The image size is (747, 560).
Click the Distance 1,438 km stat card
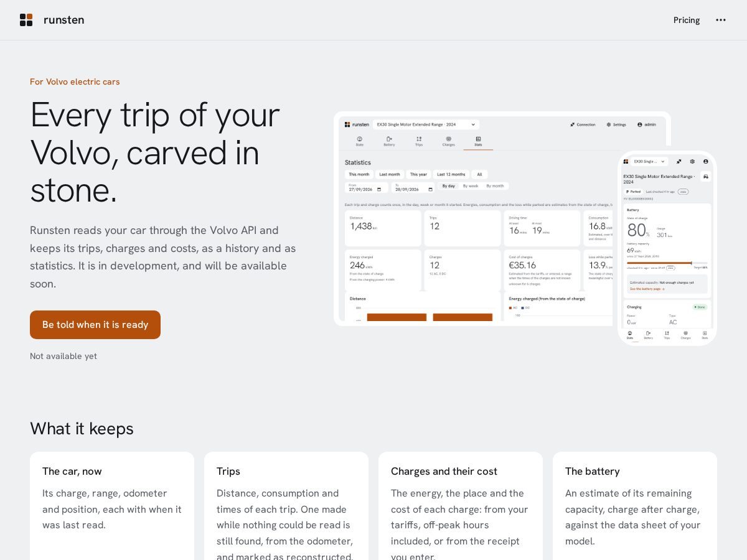point(383,228)
